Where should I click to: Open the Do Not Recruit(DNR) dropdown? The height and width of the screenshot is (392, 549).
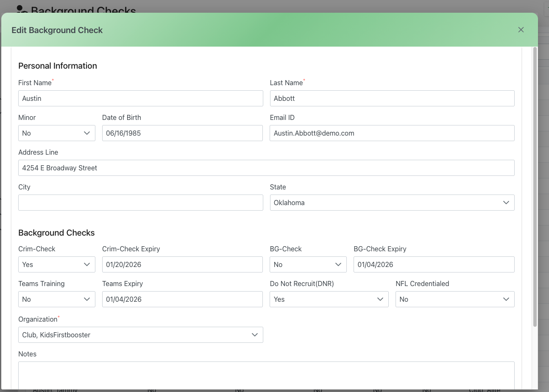(x=329, y=299)
